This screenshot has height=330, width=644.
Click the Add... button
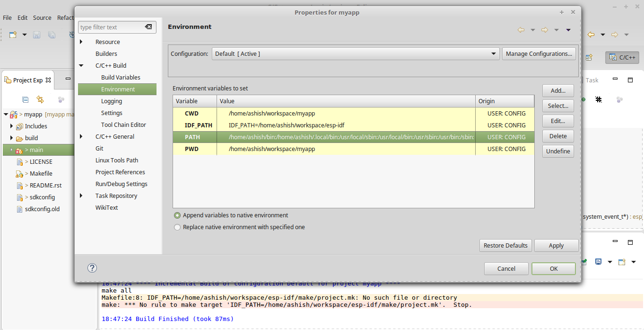pyautogui.click(x=558, y=90)
